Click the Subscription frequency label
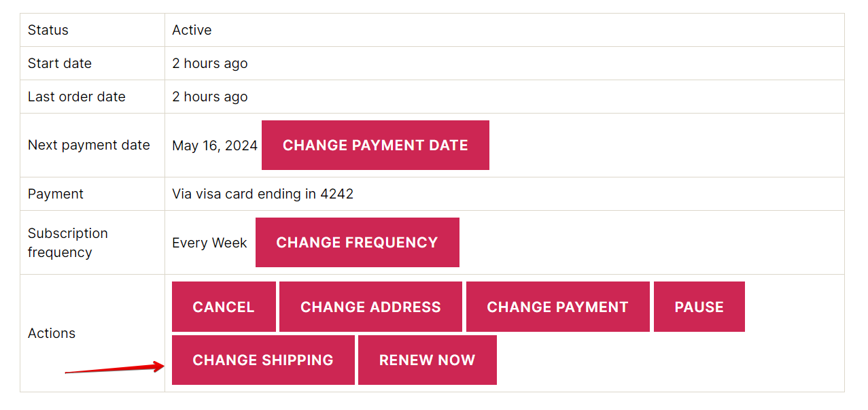 point(68,243)
